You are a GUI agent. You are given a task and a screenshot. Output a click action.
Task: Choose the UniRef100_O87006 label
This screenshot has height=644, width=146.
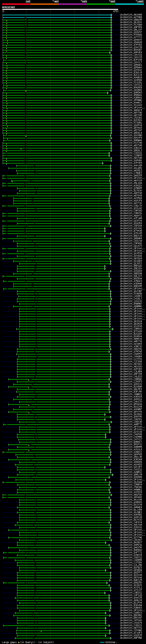pyautogui.click(x=131, y=578)
